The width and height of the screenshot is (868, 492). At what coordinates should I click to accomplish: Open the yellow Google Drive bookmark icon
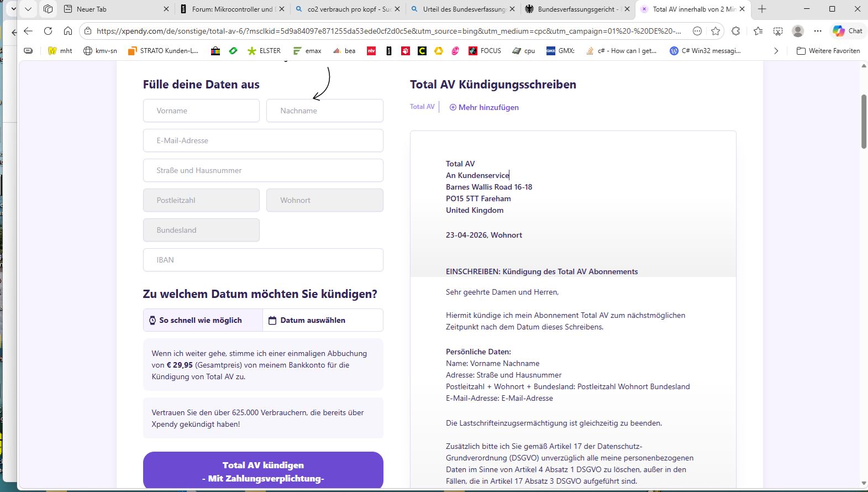point(439,51)
